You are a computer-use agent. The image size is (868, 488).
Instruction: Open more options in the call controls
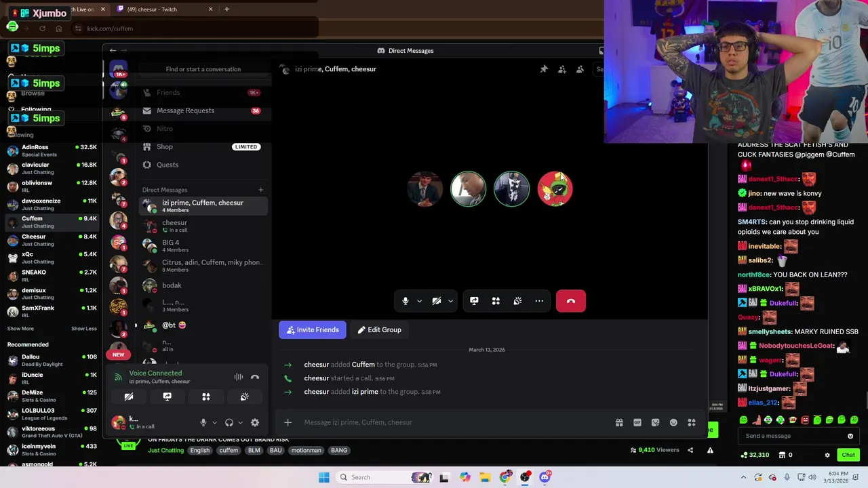point(539,301)
